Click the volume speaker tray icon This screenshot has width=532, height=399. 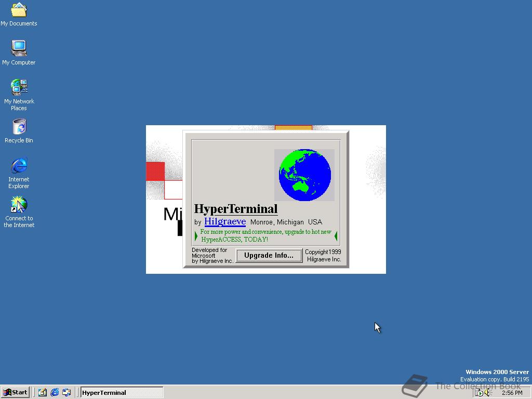point(487,393)
